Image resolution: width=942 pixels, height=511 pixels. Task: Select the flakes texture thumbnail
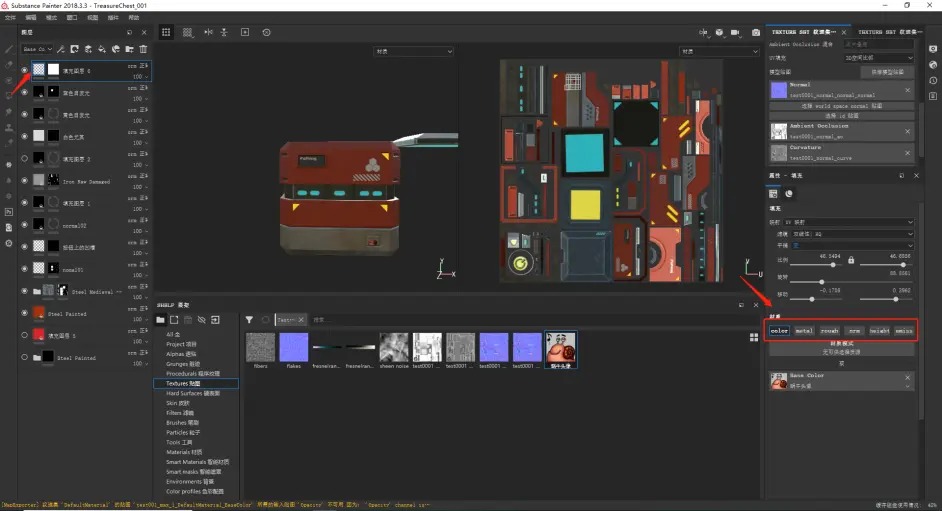tap(293, 347)
